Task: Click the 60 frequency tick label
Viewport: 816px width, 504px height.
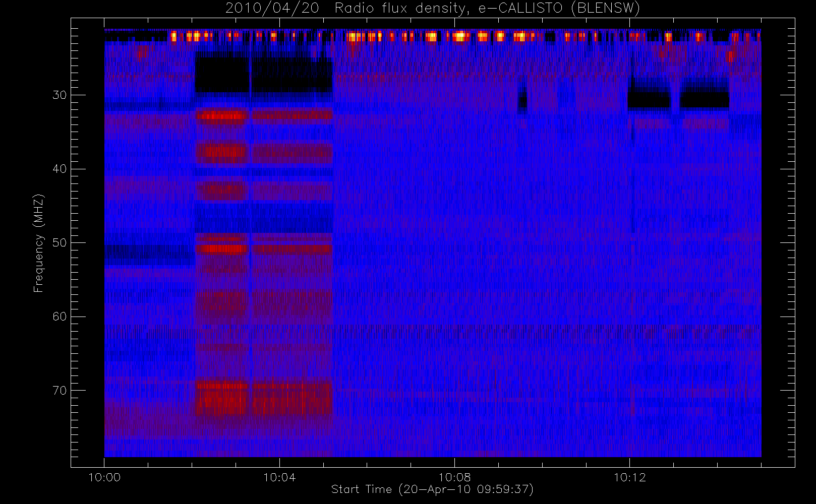Action: [x=60, y=317]
